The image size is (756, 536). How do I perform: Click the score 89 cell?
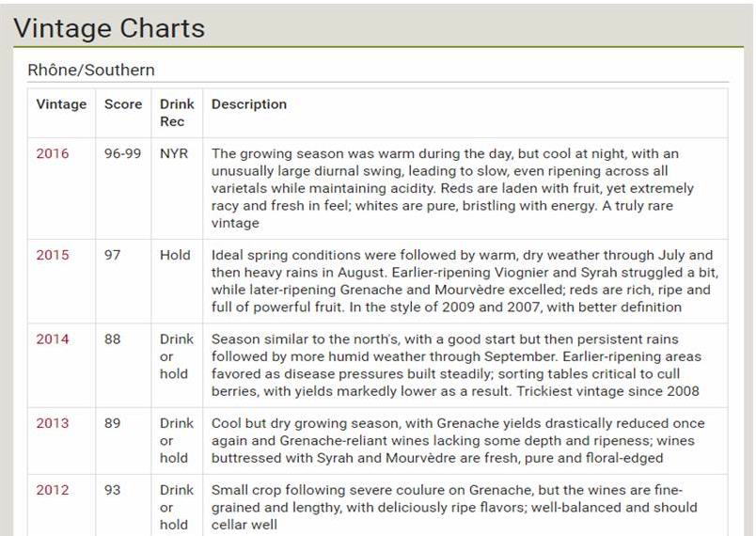pos(112,423)
